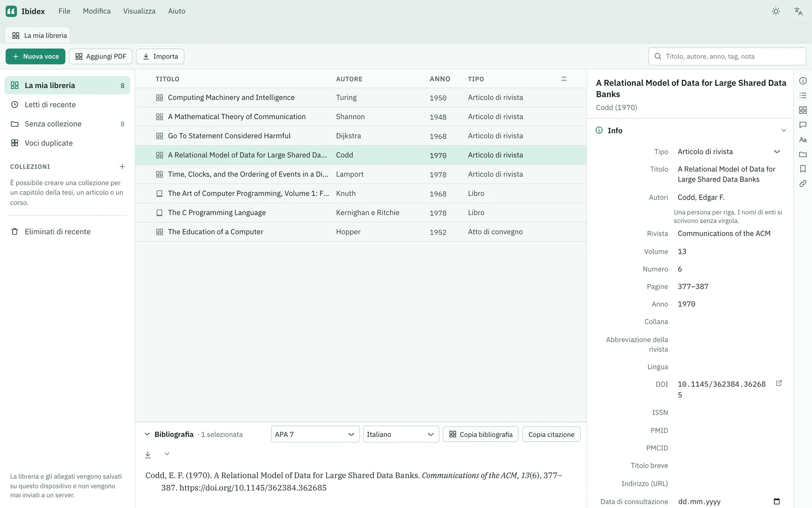Collapse the Bibliografia panel

tap(147, 434)
